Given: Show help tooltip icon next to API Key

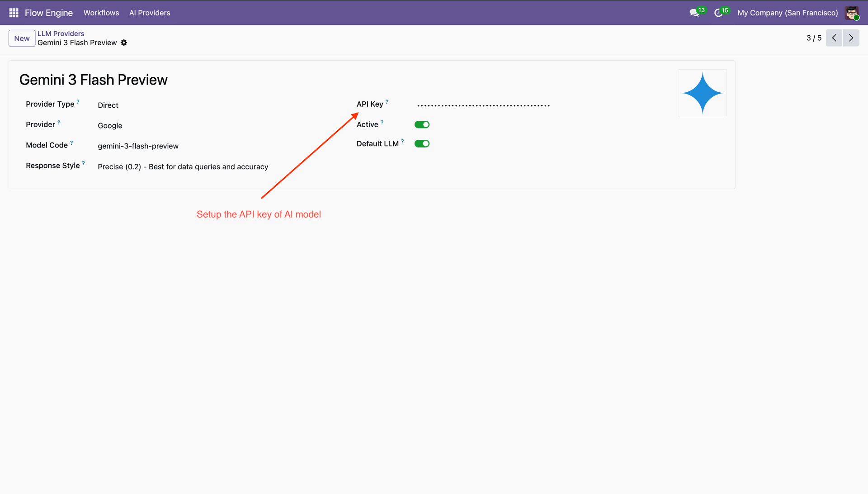Looking at the screenshot, I should [387, 102].
